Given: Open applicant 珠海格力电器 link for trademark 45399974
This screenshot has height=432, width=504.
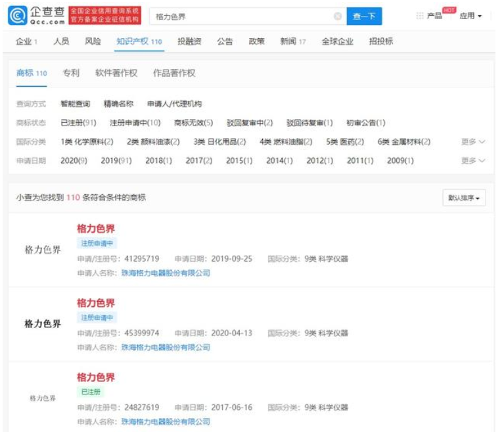Looking at the screenshot, I should 166,347.
